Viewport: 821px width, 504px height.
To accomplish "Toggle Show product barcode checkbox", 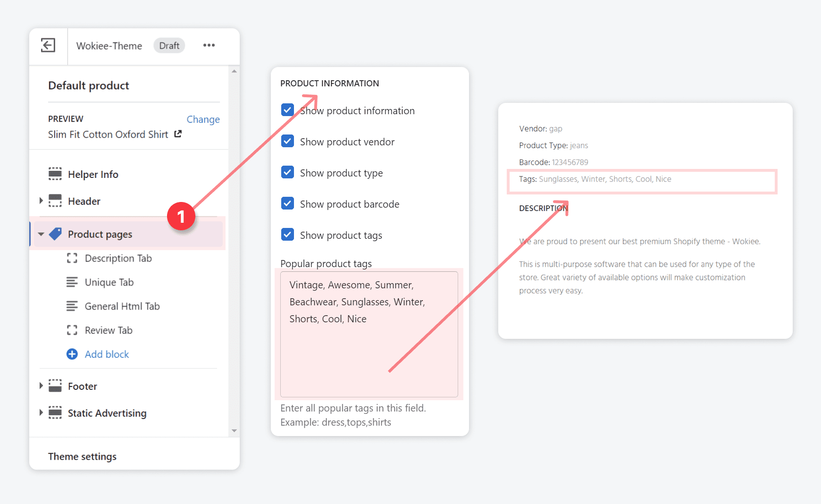I will pyautogui.click(x=287, y=204).
